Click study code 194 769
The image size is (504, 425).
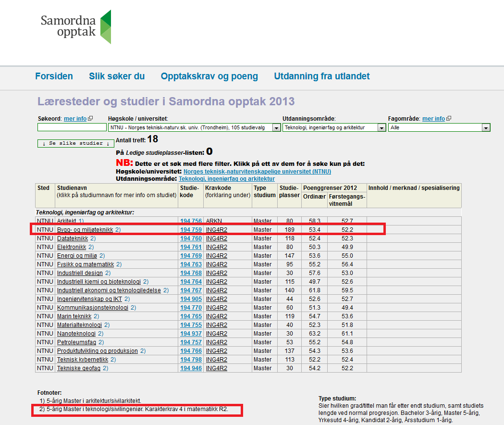(191, 256)
